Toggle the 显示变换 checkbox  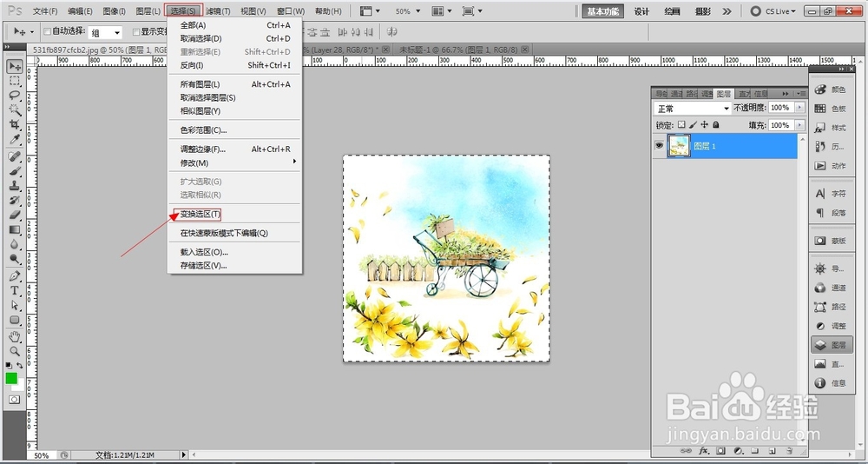[136, 31]
